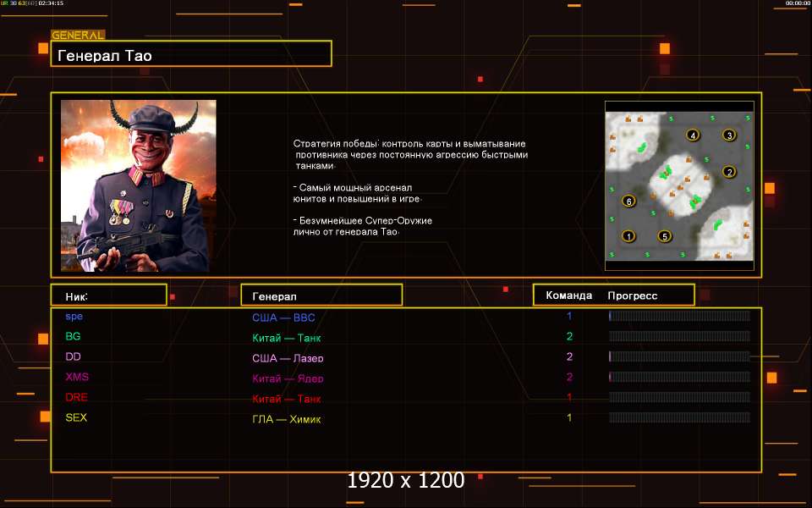The width and height of the screenshot is (812, 508).
Task: Click the 'ГЛА — Химик' general entry
Action: (x=287, y=419)
